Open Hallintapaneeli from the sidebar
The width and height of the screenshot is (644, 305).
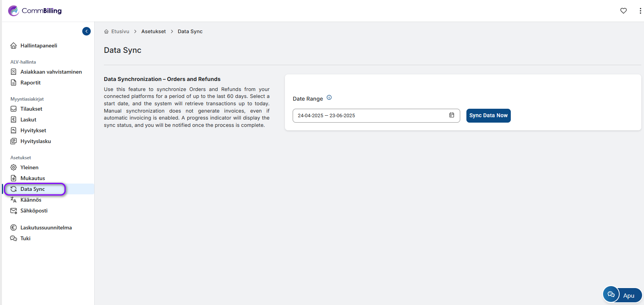click(x=39, y=45)
